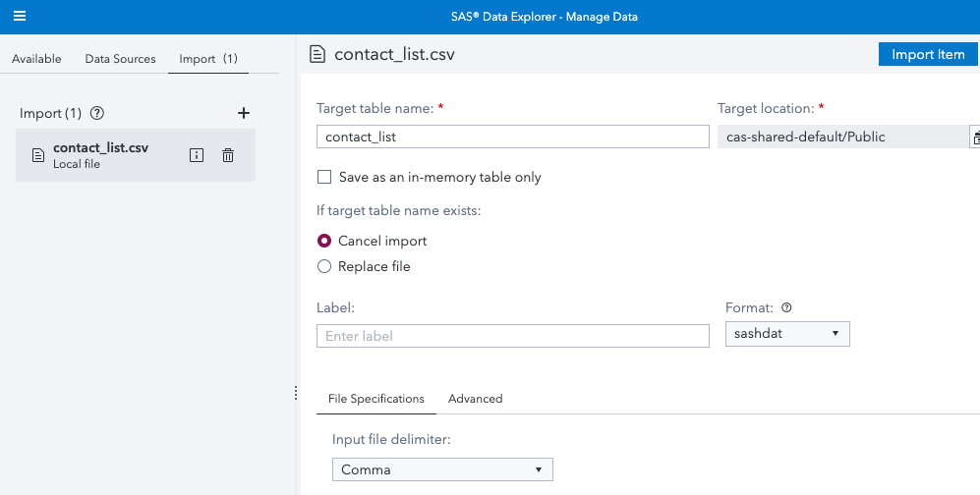Select the Replace file option
Image resolution: width=980 pixels, height=495 pixels.
click(324, 266)
